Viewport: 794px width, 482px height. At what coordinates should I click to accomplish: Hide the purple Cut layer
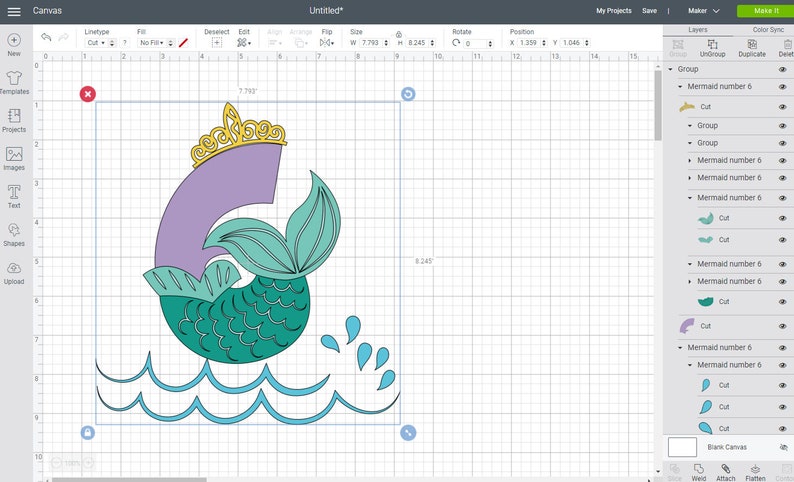pyautogui.click(x=782, y=326)
